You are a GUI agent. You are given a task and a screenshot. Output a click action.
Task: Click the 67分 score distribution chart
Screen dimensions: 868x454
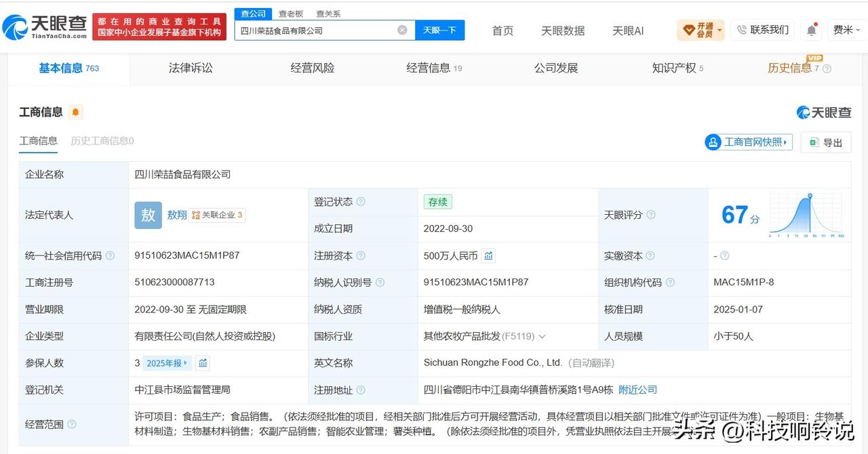[x=807, y=215]
